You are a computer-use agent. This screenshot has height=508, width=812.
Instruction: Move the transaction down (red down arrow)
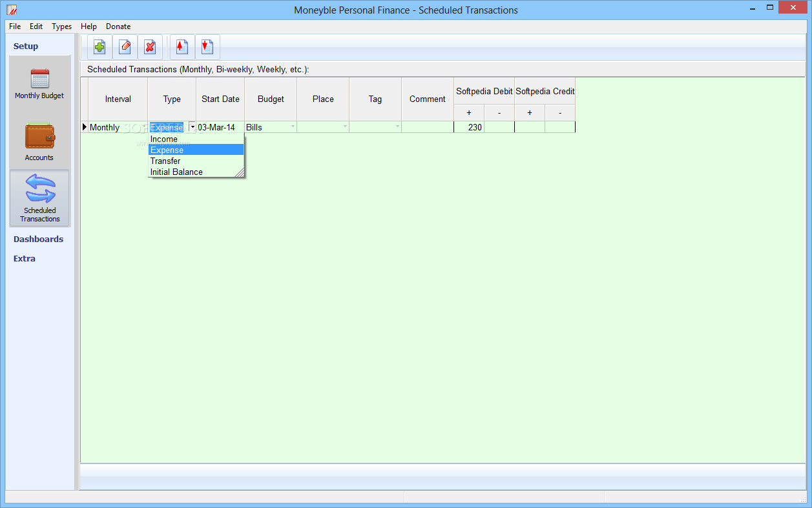pyautogui.click(x=207, y=47)
